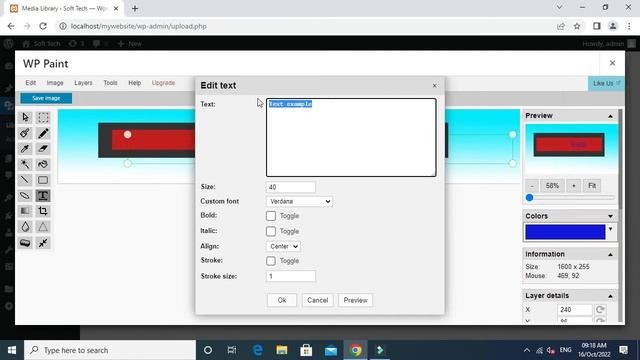Reload the browser page
This screenshot has height=360, width=640.
pyautogui.click(x=43, y=26)
